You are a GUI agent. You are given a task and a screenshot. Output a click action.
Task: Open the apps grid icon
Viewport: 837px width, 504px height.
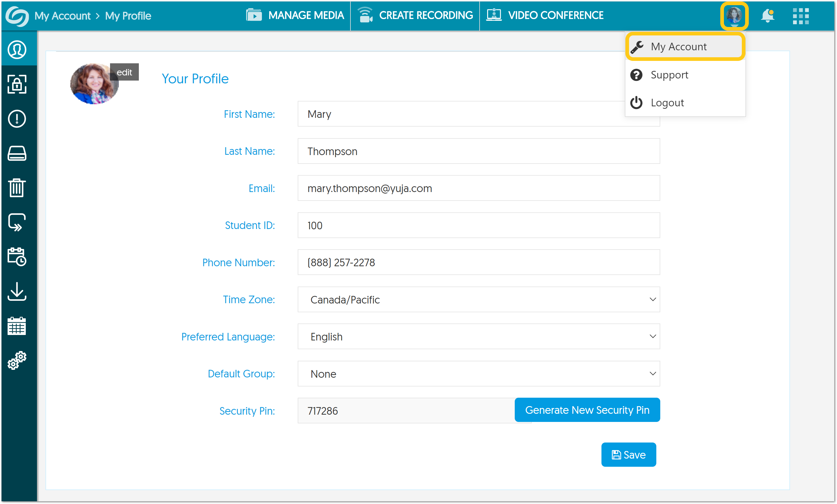(801, 16)
